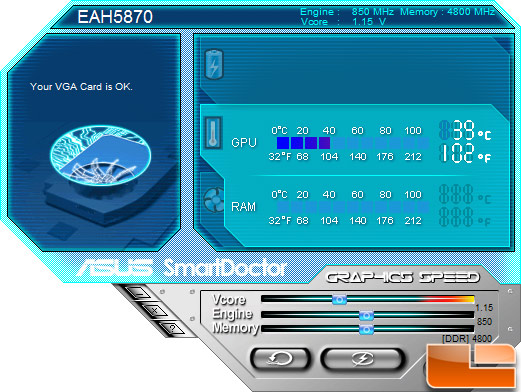Screen dimensions: 521x392
Task: Click the reset defaults circular arrow button
Action: click(280, 359)
